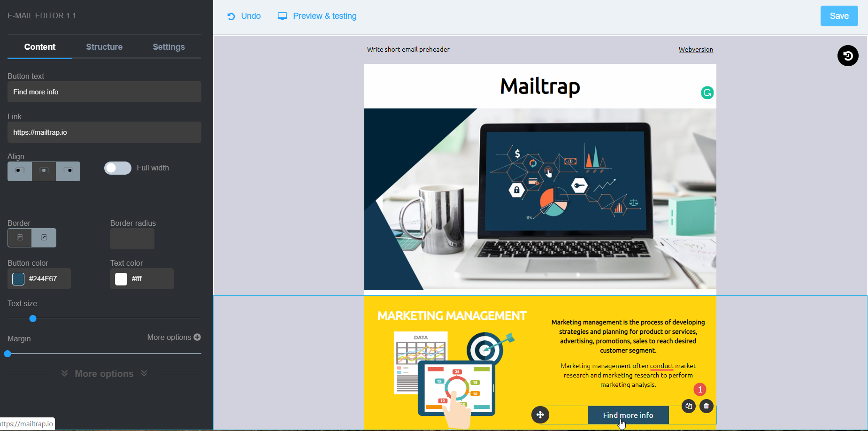
Task: Click the Grammarly icon in header block
Action: coord(707,93)
